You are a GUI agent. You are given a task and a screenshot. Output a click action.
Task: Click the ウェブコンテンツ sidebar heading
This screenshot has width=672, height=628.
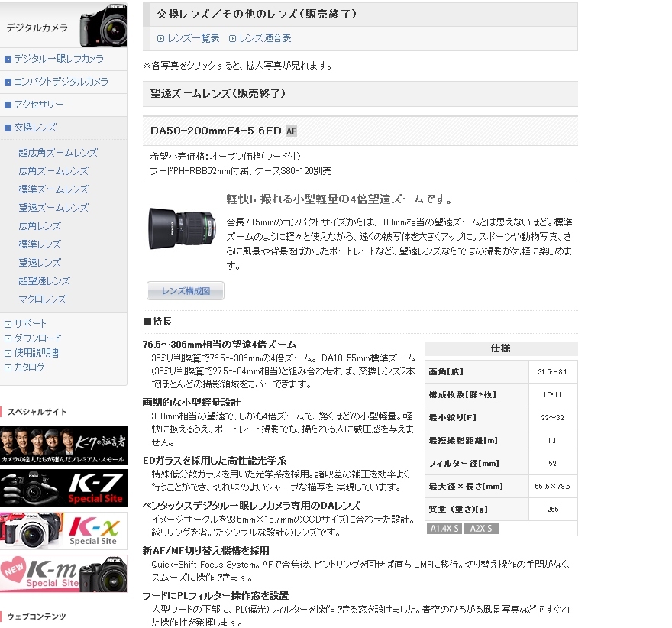click(37, 617)
